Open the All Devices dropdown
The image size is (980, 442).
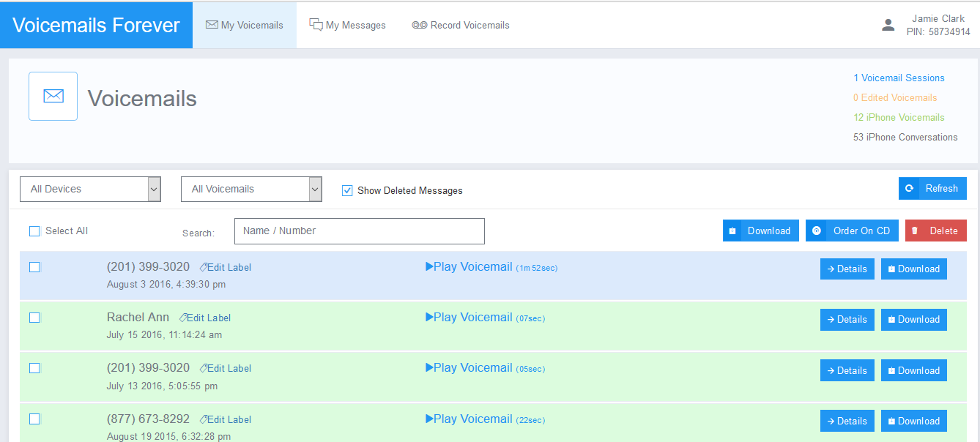90,189
